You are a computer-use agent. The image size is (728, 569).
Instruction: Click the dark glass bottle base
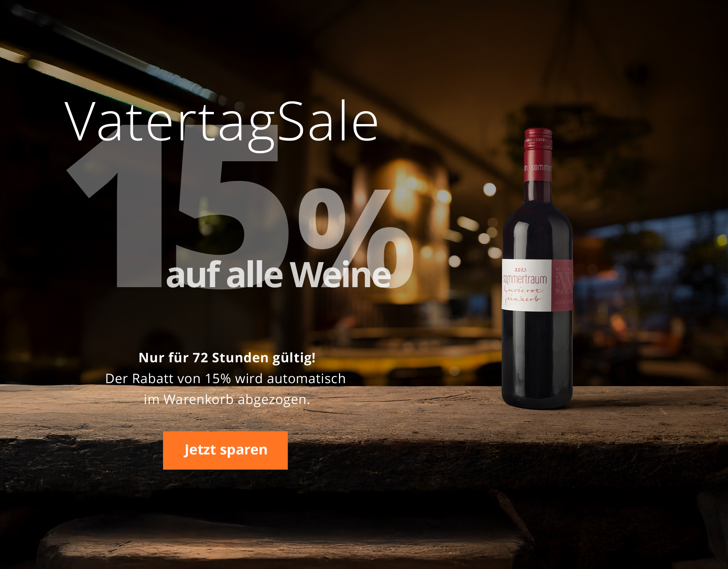(x=537, y=396)
